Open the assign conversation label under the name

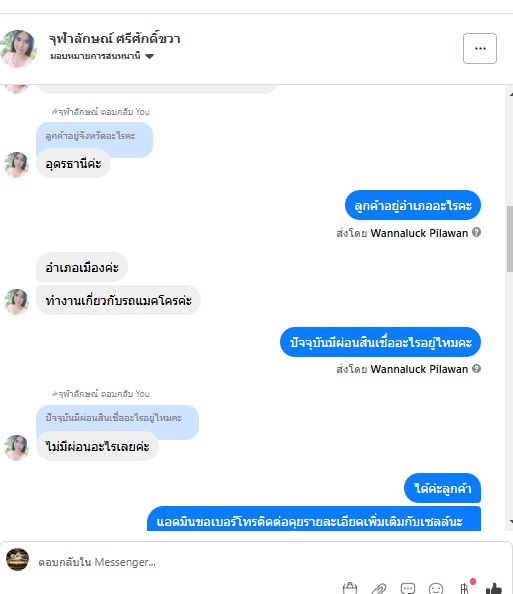coord(95,56)
